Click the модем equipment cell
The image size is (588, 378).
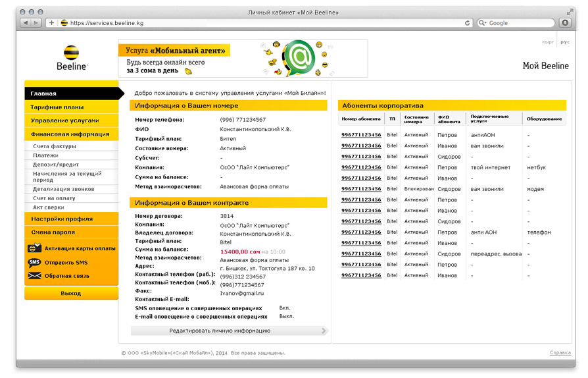click(535, 189)
